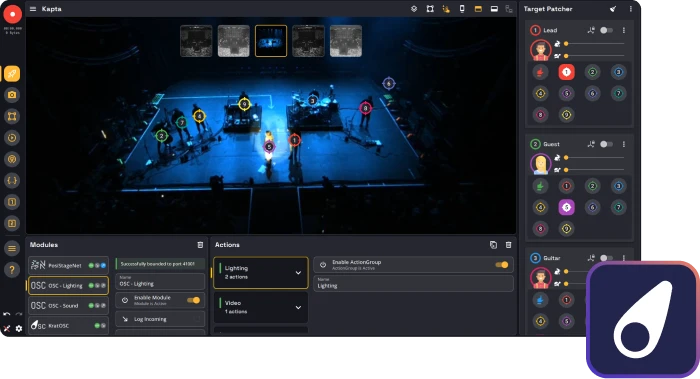The image size is (700, 379).
Task: Delete module with Modules trash icon
Action: [x=200, y=245]
